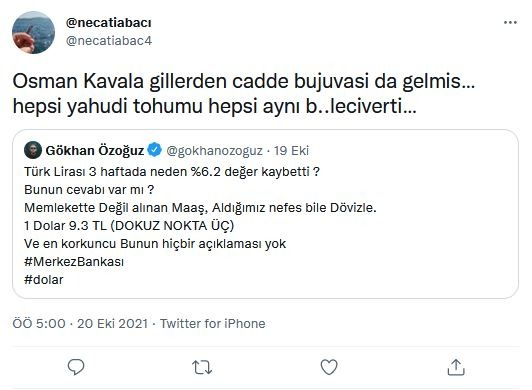Click the retweet arrows icon
This screenshot has height=390, width=532.
pos(202,367)
